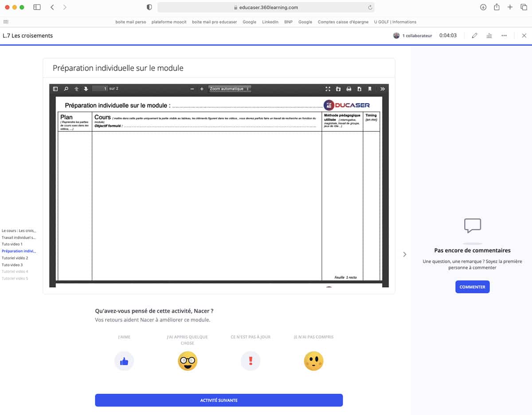The image size is (532, 415).
Task: Open the Safari share icon
Action: (497, 7)
